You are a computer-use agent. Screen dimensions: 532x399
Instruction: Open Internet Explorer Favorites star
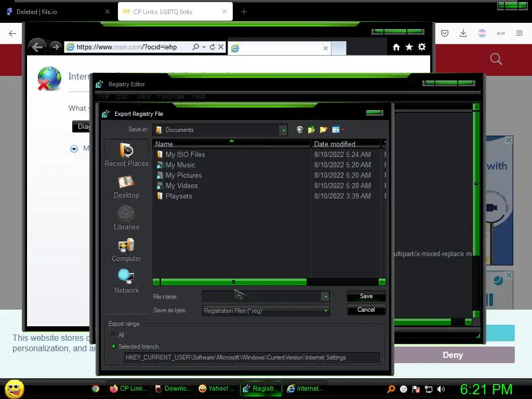tap(409, 47)
